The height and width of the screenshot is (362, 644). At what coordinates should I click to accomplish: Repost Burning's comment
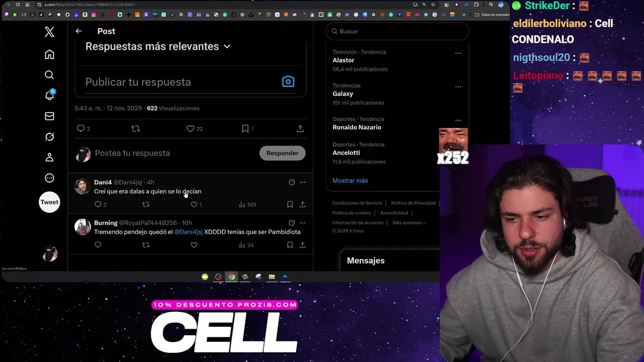(146, 245)
